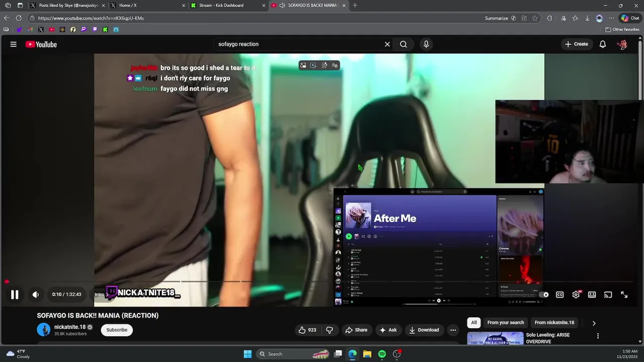
Task: Select From nickatnite.18 chip
Action: pos(554,323)
